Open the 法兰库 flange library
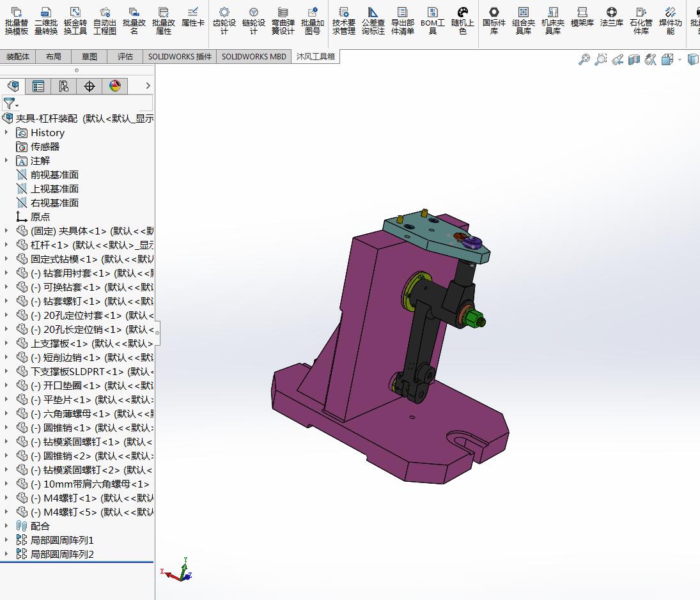This screenshot has width=700, height=600. (x=611, y=19)
